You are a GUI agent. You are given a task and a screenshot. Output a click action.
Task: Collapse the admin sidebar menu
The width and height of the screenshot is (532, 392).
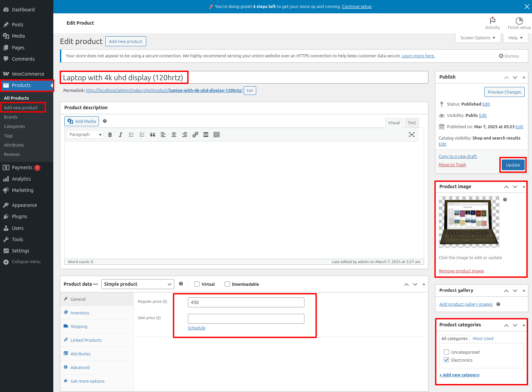(27, 262)
